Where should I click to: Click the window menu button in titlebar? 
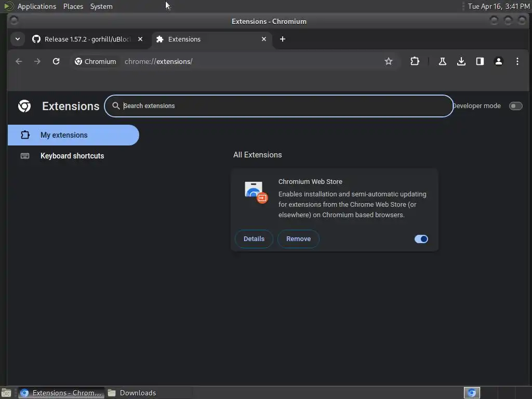tap(14, 21)
